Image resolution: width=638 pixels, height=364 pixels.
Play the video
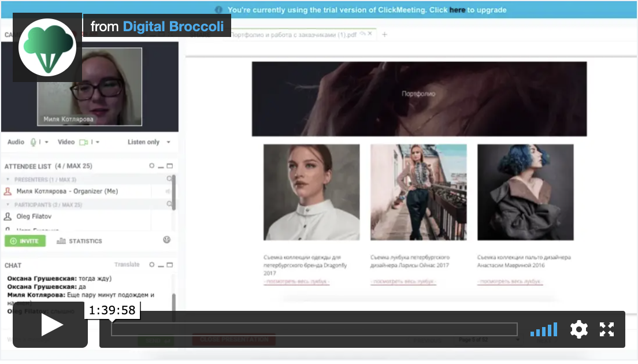pos(50,325)
